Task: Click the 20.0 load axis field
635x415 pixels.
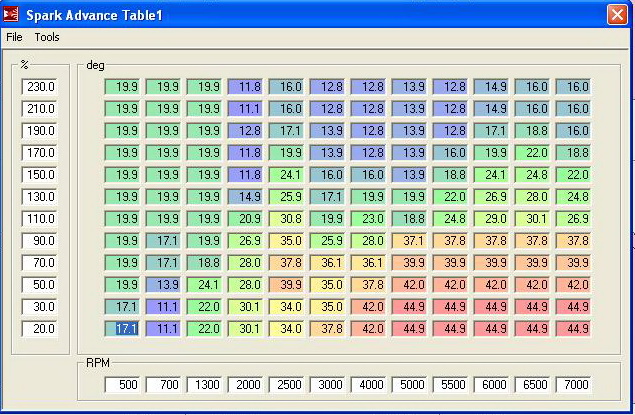Action: [x=40, y=329]
